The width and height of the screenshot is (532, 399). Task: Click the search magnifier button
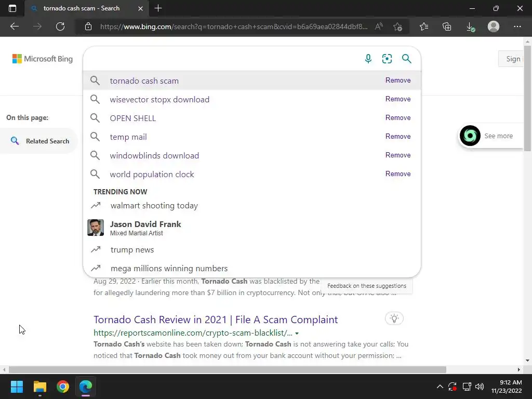406,59
